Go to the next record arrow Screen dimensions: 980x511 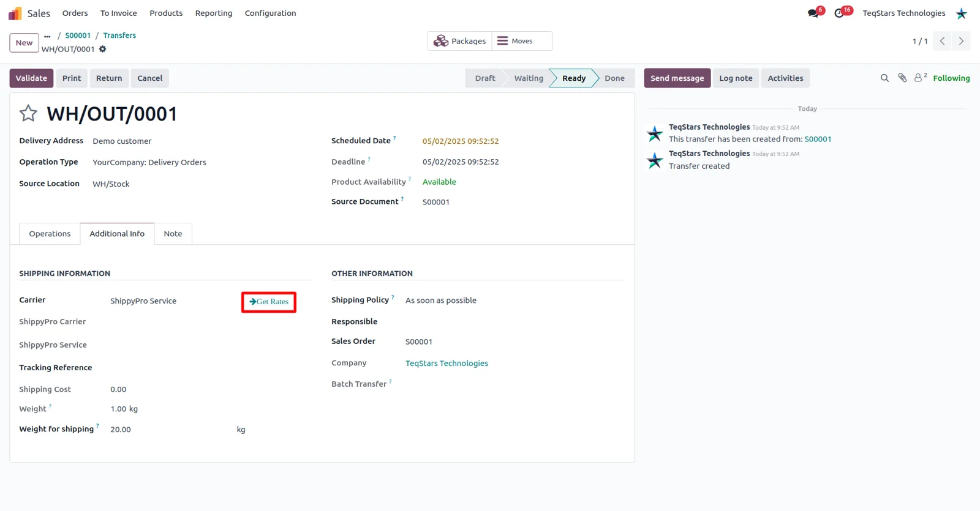[x=962, y=41]
